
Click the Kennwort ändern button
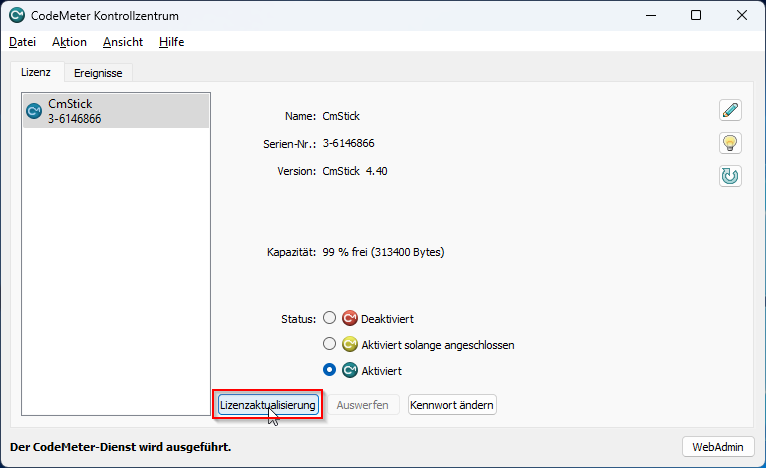pyautogui.click(x=452, y=405)
